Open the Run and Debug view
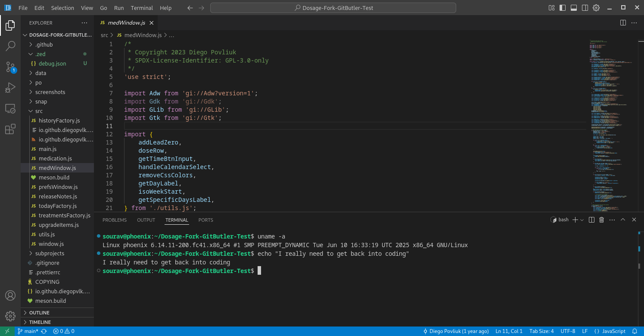This screenshot has width=644, height=336. click(x=10, y=88)
